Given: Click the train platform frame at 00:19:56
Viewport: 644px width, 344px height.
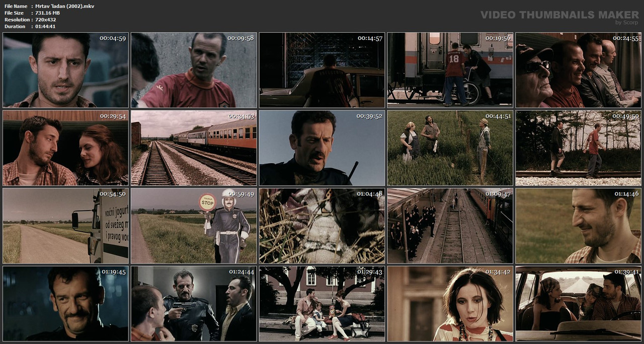Looking at the screenshot, I should click(x=450, y=70).
